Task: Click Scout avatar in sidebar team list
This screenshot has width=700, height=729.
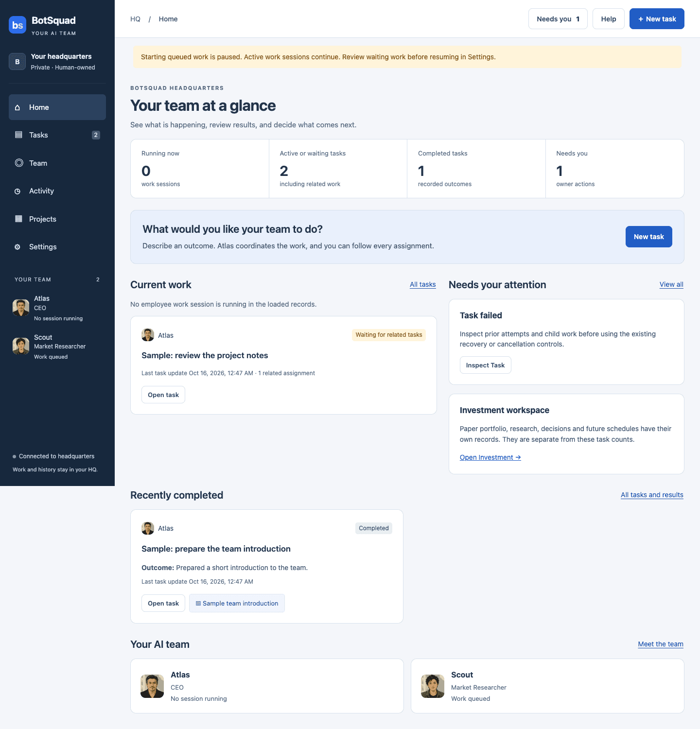Action: [x=21, y=346]
